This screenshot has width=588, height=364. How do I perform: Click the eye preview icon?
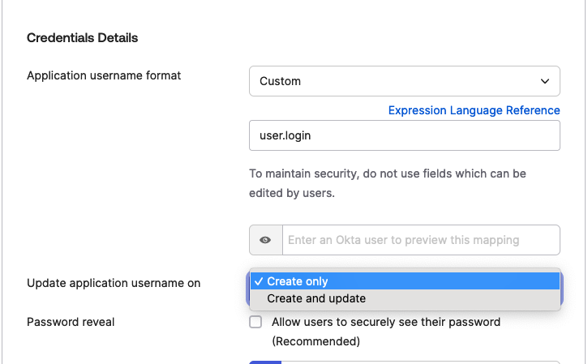(x=265, y=240)
